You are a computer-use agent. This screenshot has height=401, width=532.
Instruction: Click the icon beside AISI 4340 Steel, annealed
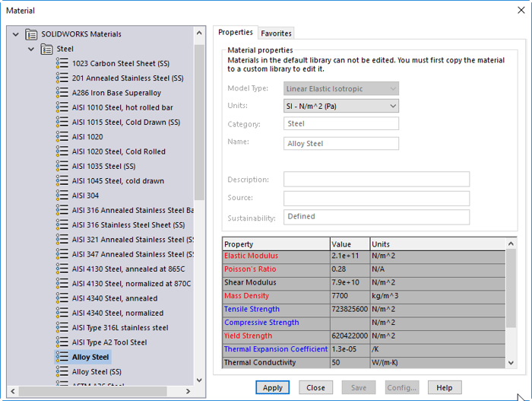62,298
